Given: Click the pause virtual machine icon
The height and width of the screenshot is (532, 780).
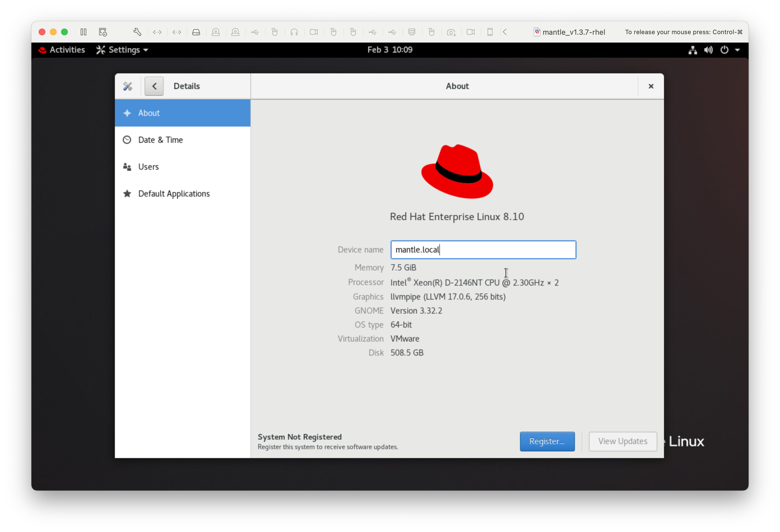Looking at the screenshot, I should tap(83, 32).
